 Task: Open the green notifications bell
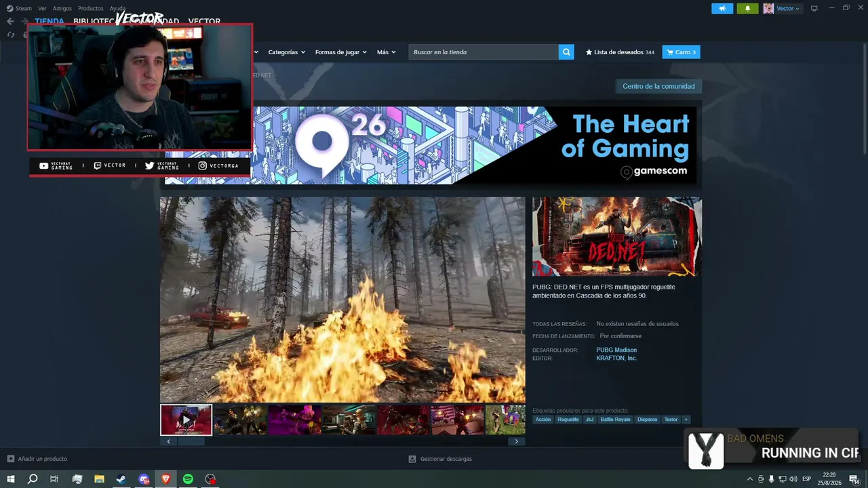pyautogui.click(x=747, y=8)
